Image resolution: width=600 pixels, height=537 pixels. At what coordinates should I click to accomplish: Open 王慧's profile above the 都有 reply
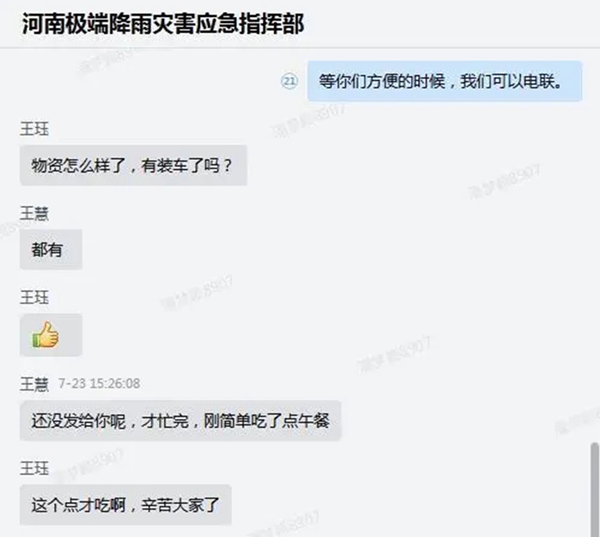34,213
